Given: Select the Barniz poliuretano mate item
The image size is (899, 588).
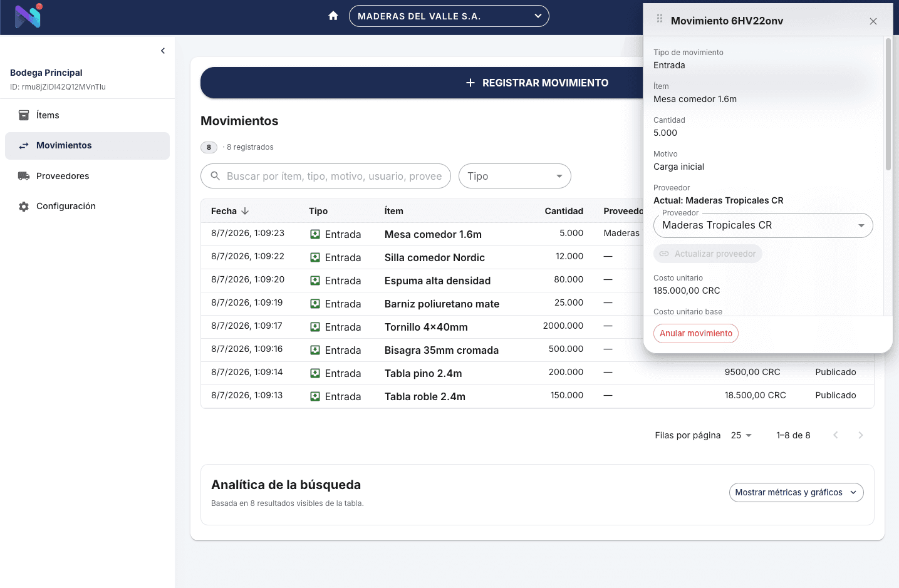Looking at the screenshot, I should [x=442, y=304].
